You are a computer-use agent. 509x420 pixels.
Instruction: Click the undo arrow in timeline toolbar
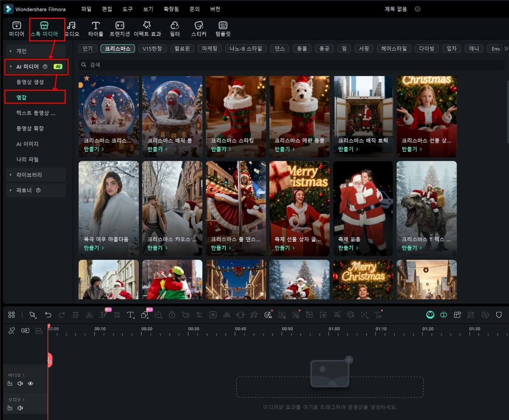[48, 315]
